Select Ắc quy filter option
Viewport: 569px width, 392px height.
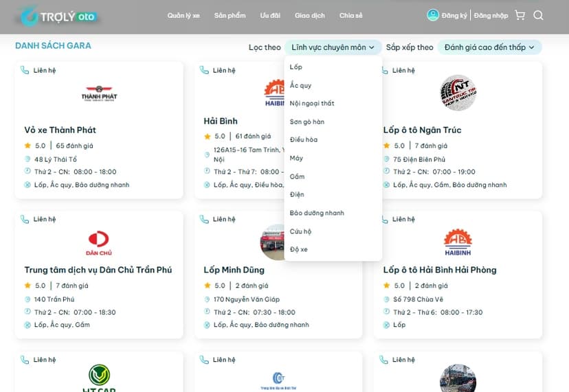click(300, 85)
